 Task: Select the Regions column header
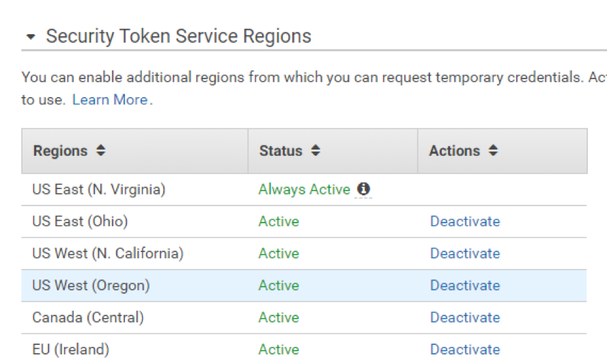tap(135, 151)
